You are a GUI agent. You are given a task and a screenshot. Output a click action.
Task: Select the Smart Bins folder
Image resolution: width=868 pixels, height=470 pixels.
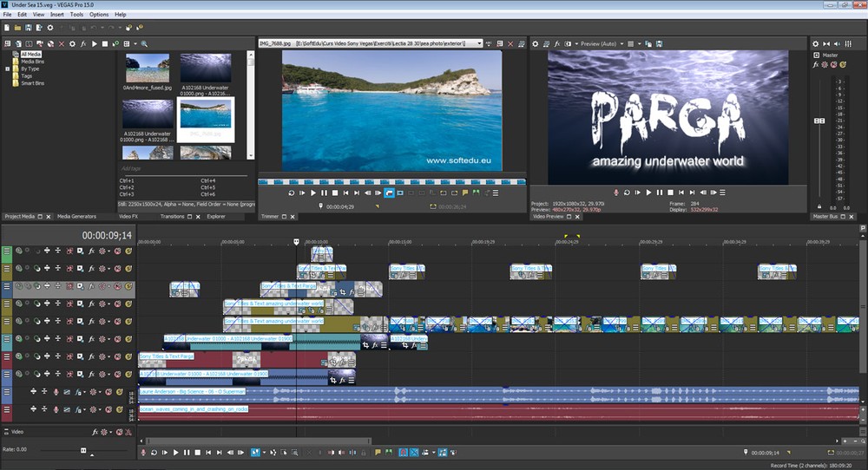click(32, 83)
